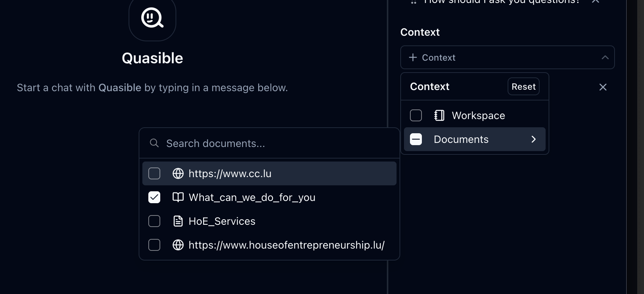Screen dimensions: 644x294
Task: Enable the HoE_Services checkbox
Action: [x=154, y=221]
